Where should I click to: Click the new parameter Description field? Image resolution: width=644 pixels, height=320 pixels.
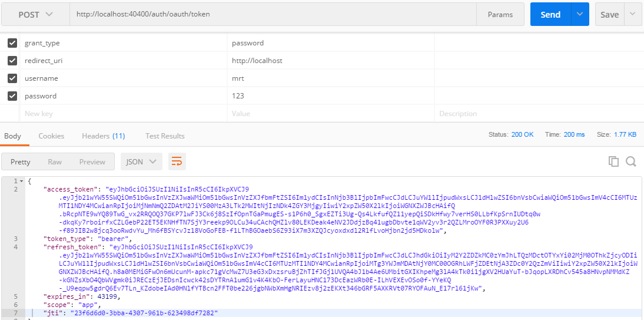539,114
